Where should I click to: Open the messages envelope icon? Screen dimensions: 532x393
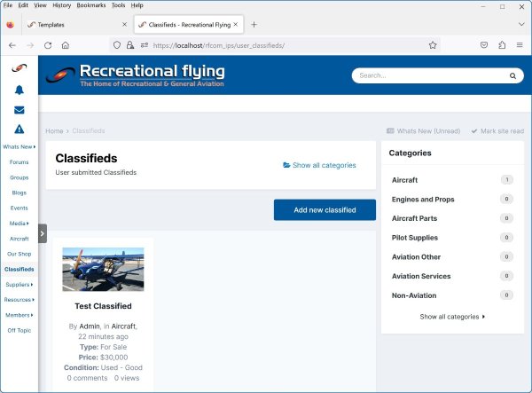tap(19, 110)
